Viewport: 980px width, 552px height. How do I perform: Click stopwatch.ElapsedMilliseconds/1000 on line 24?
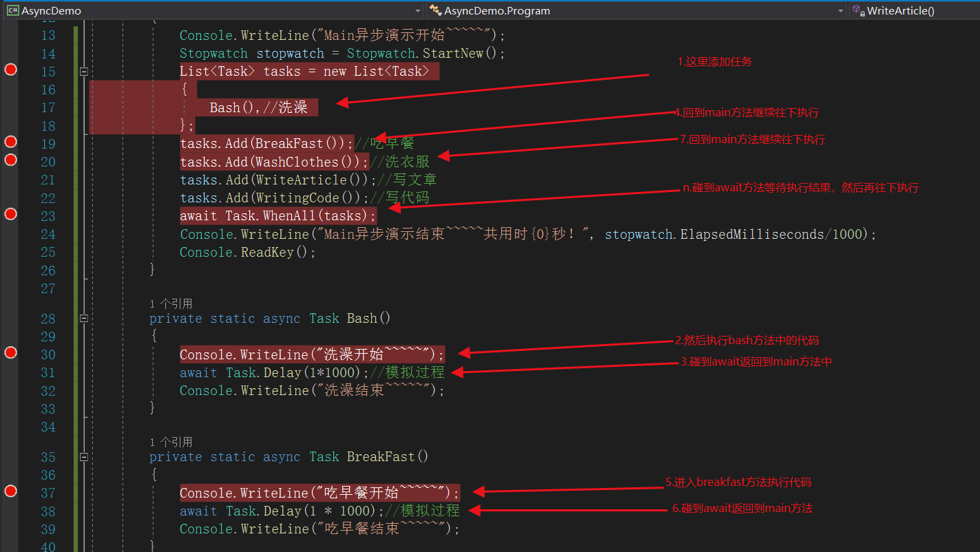pyautogui.click(x=733, y=234)
